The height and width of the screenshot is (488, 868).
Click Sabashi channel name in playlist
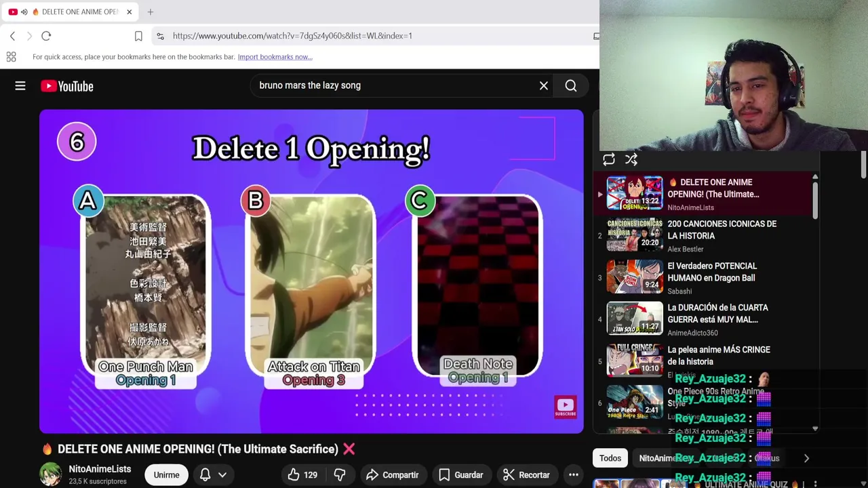[679, 291]
